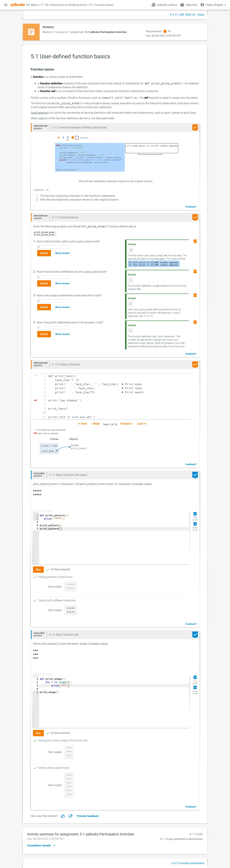This screenshot has height=868, width=230.
Task: Click the thumbs down feedback icon
Action: [70, 816]
